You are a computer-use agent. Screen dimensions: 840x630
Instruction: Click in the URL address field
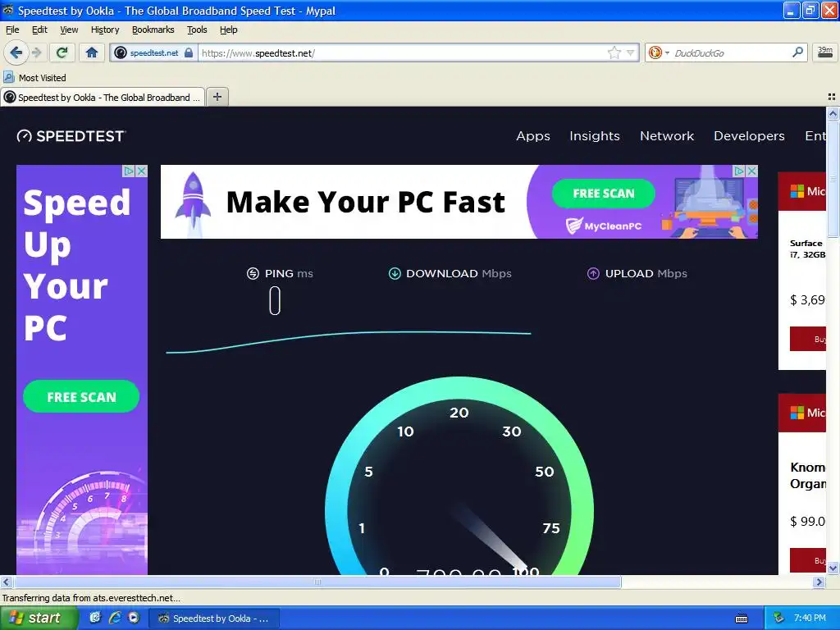click(x=402, y=52)
